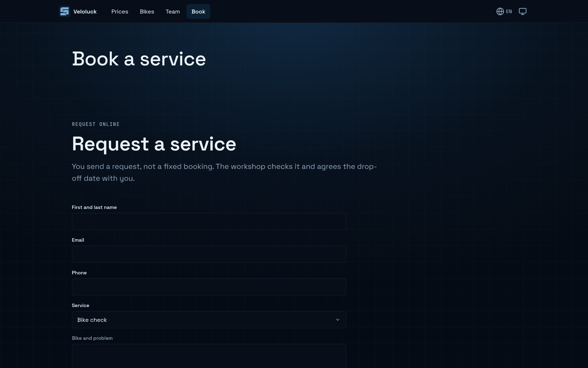Viewport: 588px width, 368px height.
Task: Click the 'Phone' field label
Action: [79, 273]
